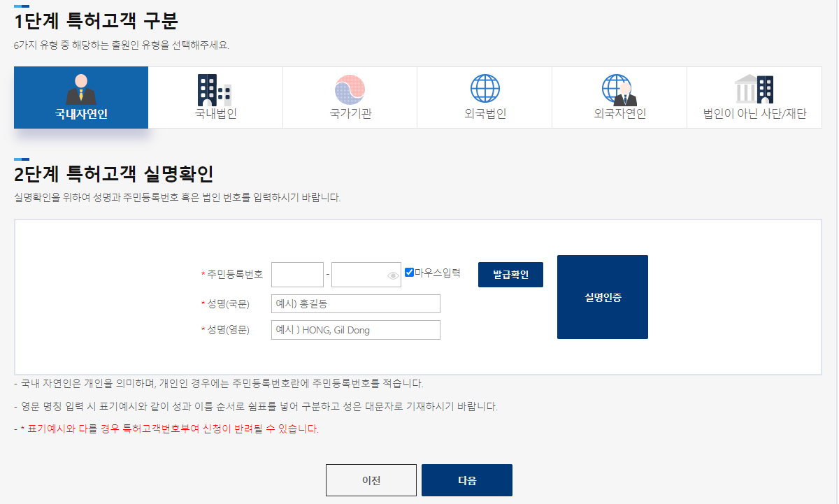Viewport: 839px width, 504px height.
Task: Focus the 성명(국문) name field
Action: 355,303
